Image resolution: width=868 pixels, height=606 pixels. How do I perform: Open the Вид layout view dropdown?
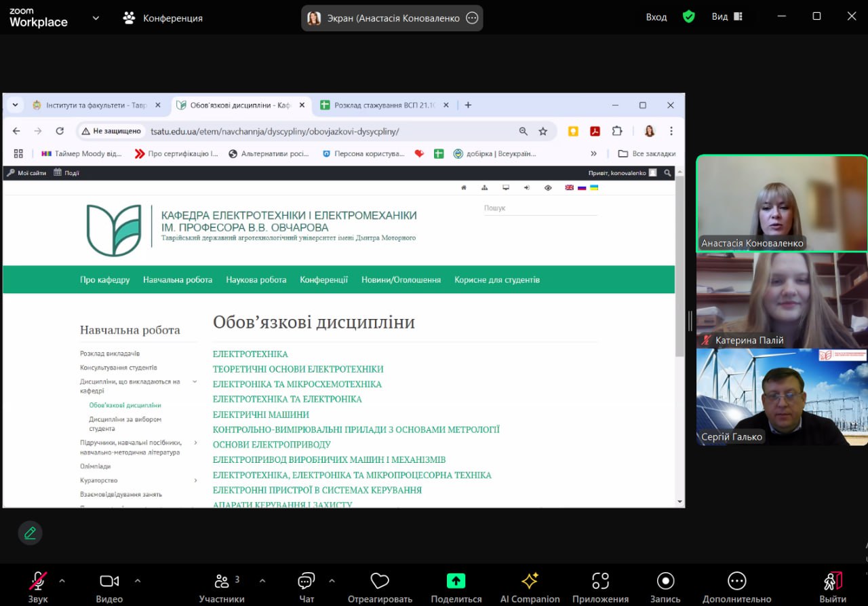tap(727, 17)
